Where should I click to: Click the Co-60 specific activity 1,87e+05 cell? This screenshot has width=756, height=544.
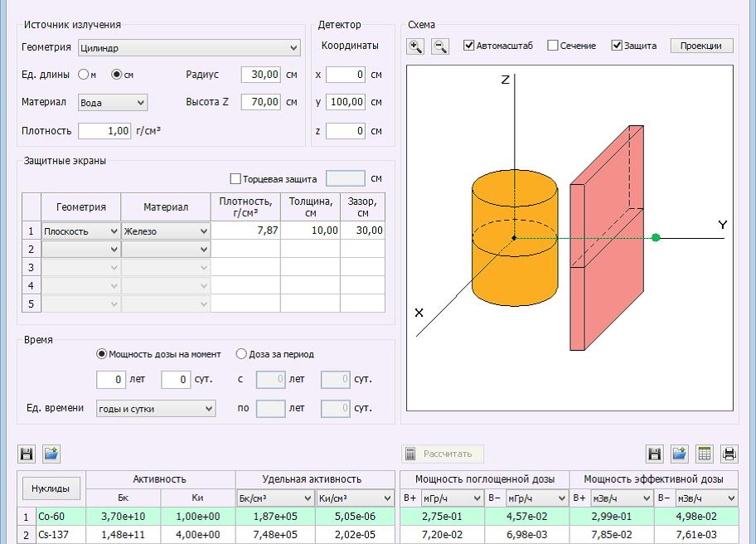275,517
